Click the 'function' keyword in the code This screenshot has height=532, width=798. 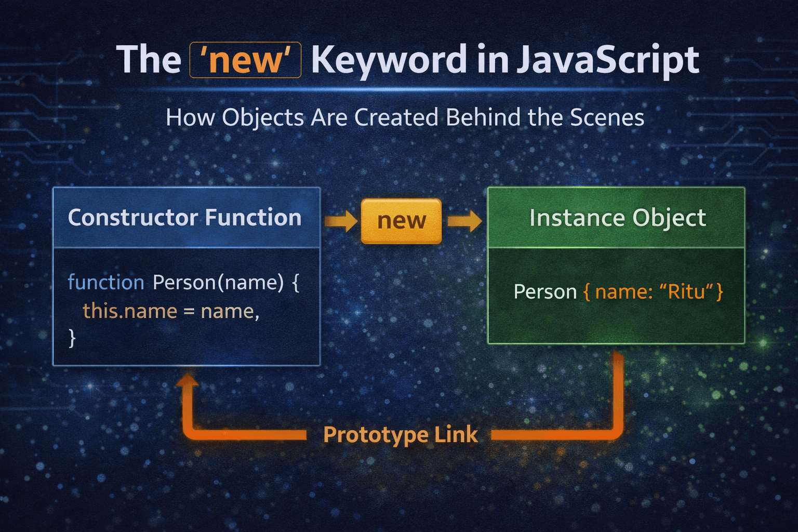click(106, 283)
